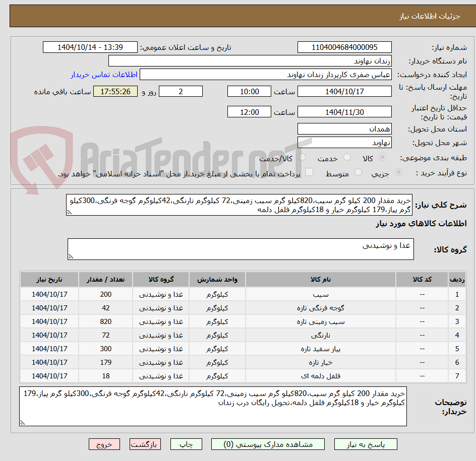Image resolution: width=476 pixels, height=461 pixels.
Task: Click response deadline hour 10:00 field
Action: tap(249, 91)
